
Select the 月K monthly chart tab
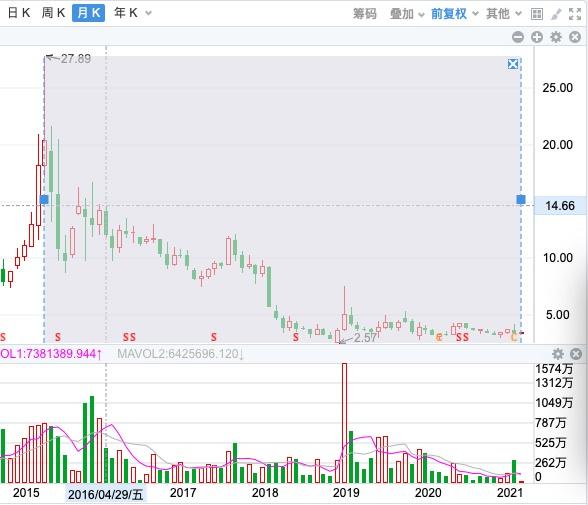[88, 13]
